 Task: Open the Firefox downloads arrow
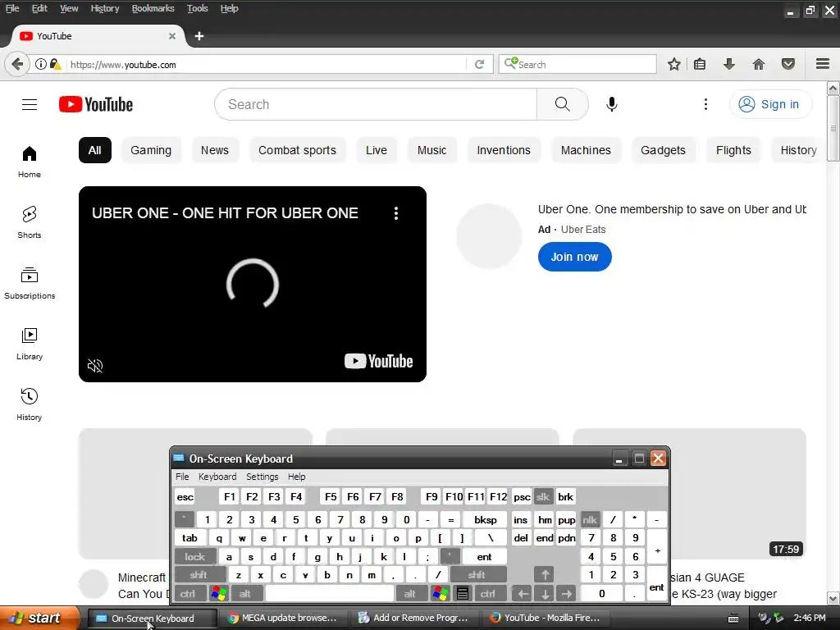tap(729, 64)
